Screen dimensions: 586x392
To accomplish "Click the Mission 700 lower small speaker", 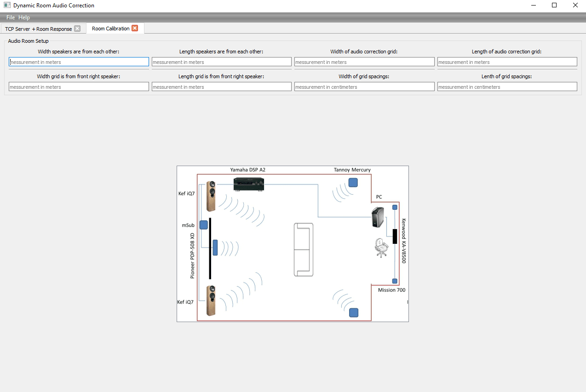I will coord(395,281).
